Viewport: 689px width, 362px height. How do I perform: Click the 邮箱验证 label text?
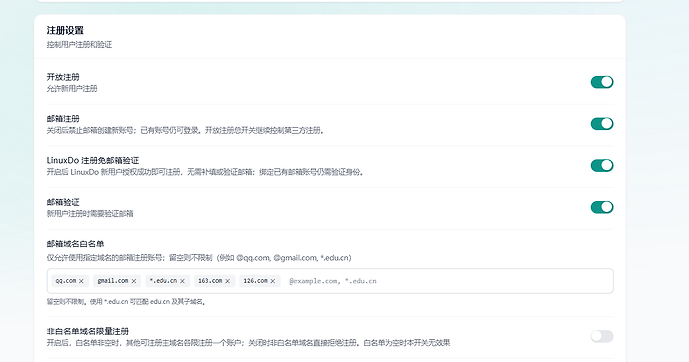pyautogui.click(x=63, y=203)
